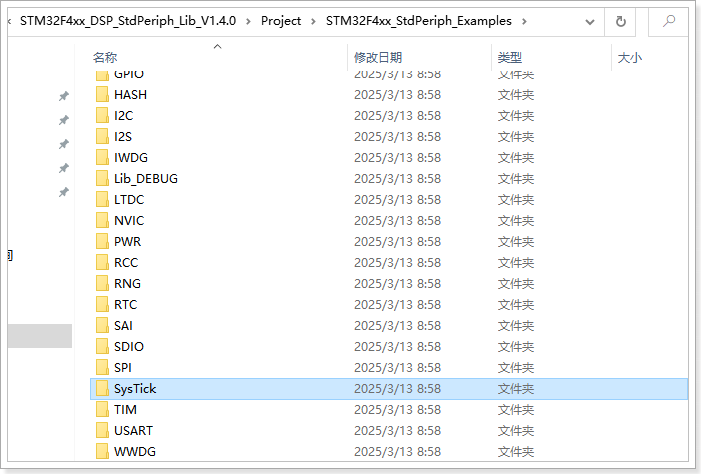Select the I2C folder name
This screenshot has height=474, width=701.
(x=123, y=115)
